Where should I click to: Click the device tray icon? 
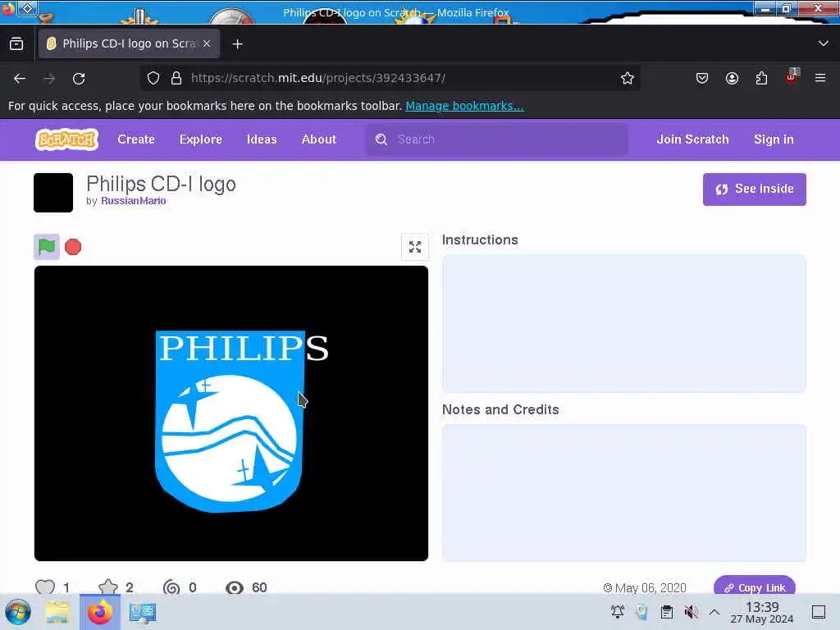[x=641, y=612]
